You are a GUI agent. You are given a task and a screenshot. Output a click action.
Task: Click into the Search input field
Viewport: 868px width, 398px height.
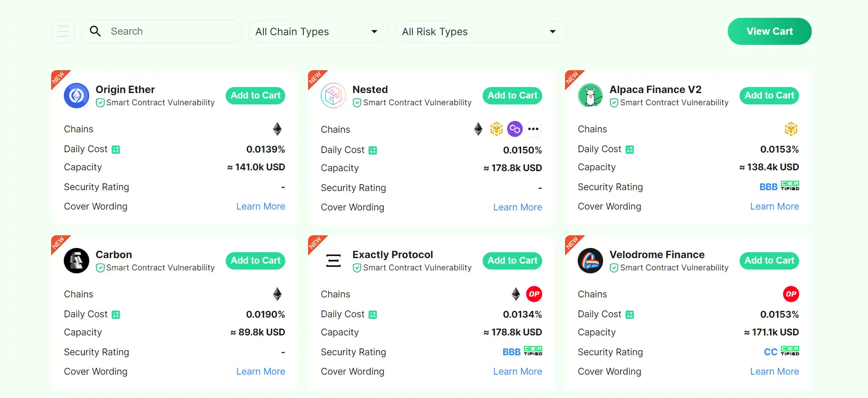coord(172,31)
